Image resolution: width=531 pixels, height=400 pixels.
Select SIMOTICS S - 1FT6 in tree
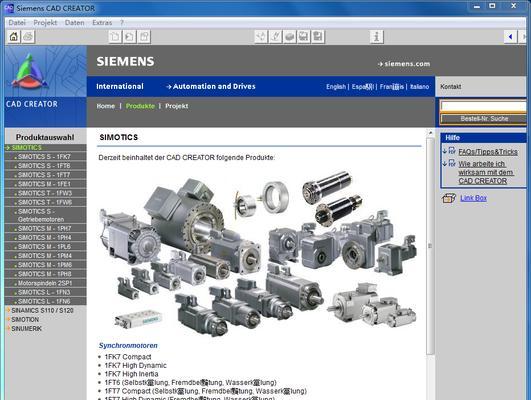point(44,166)
